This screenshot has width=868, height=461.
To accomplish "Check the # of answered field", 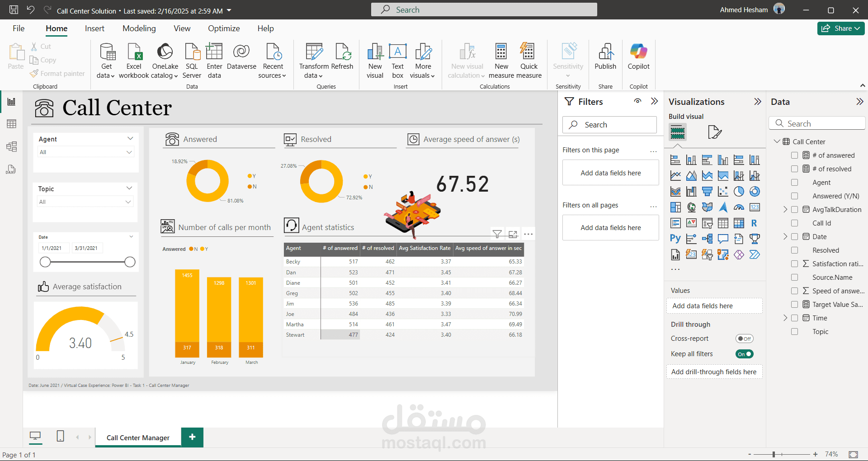I will point(794,155).
